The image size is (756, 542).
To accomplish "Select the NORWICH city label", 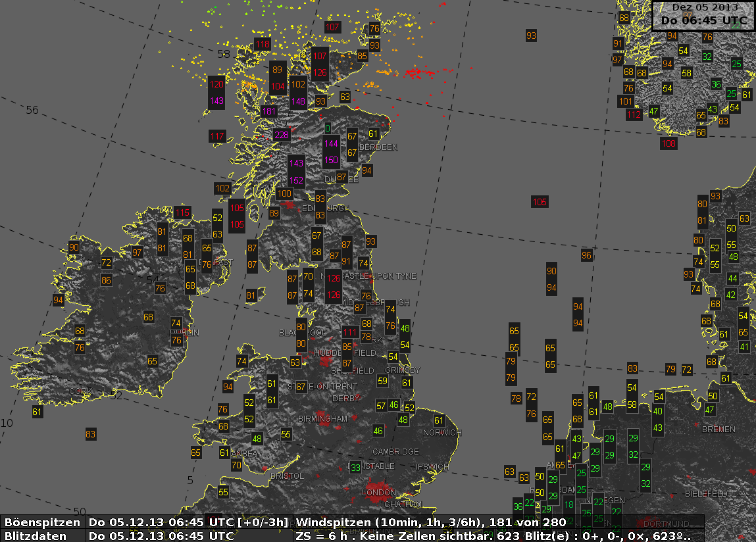I will point(442,433).
